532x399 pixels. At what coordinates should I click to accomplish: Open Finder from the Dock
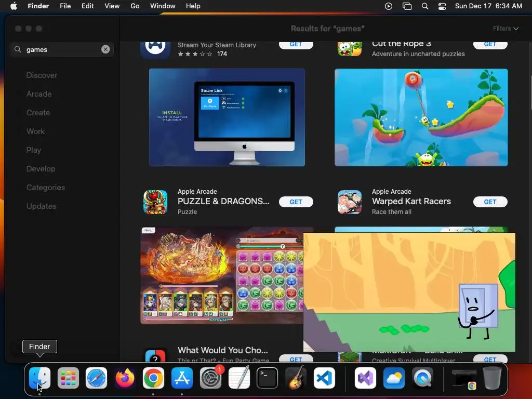[x=39, y=378]
